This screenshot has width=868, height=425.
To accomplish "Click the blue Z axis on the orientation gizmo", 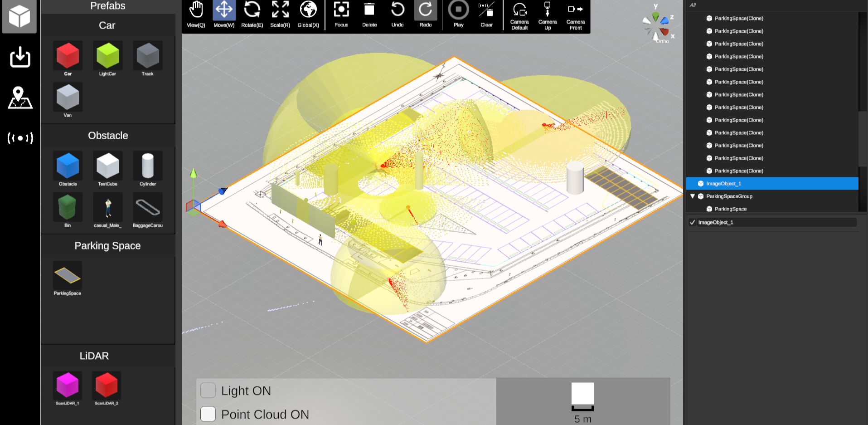I will point(664,20).
